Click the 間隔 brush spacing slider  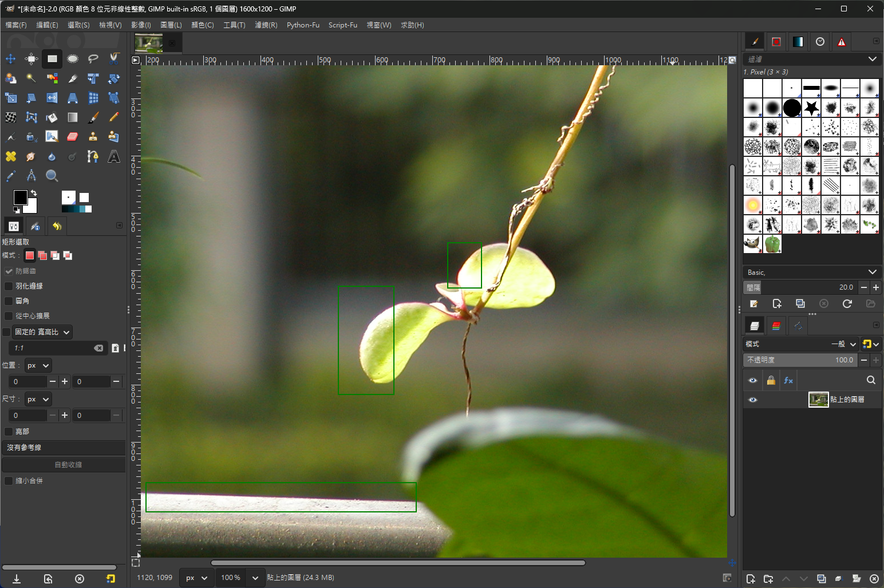click(x=800, y=287)
